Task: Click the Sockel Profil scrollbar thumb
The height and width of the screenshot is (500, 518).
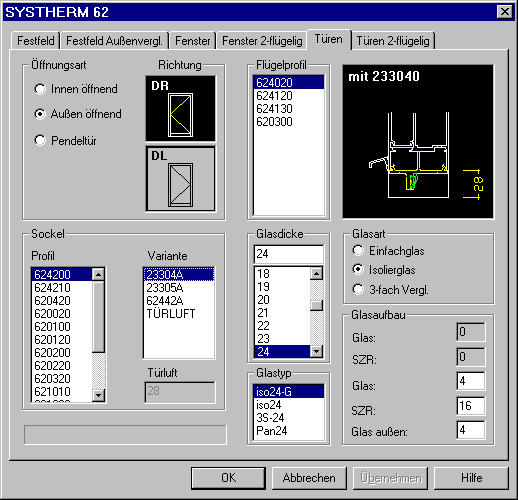Action: (98, 317)
